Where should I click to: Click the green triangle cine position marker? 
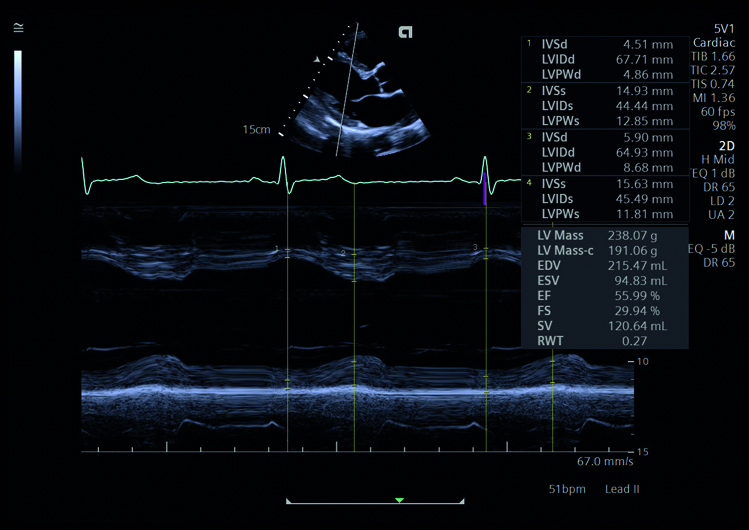point(399,498)
